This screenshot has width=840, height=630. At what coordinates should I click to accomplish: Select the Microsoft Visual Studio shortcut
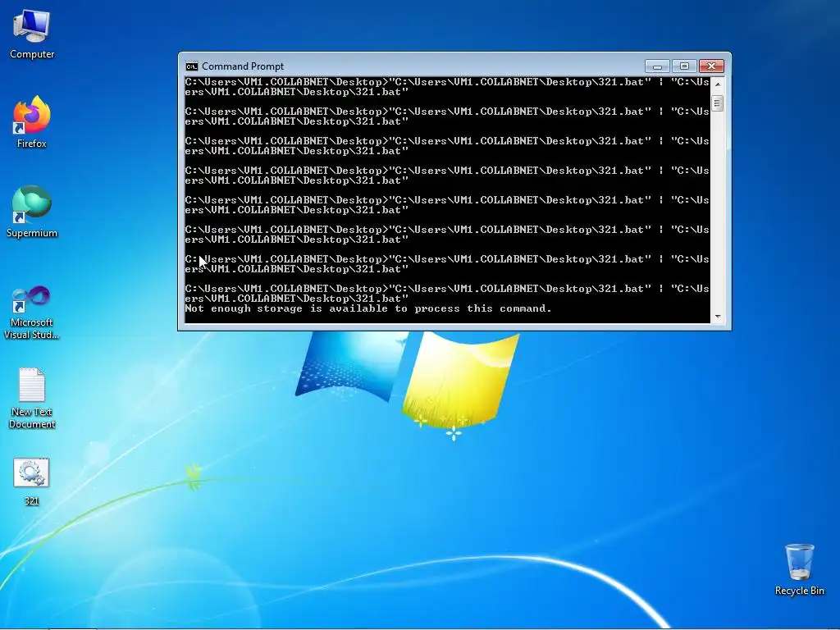(32, 312)
